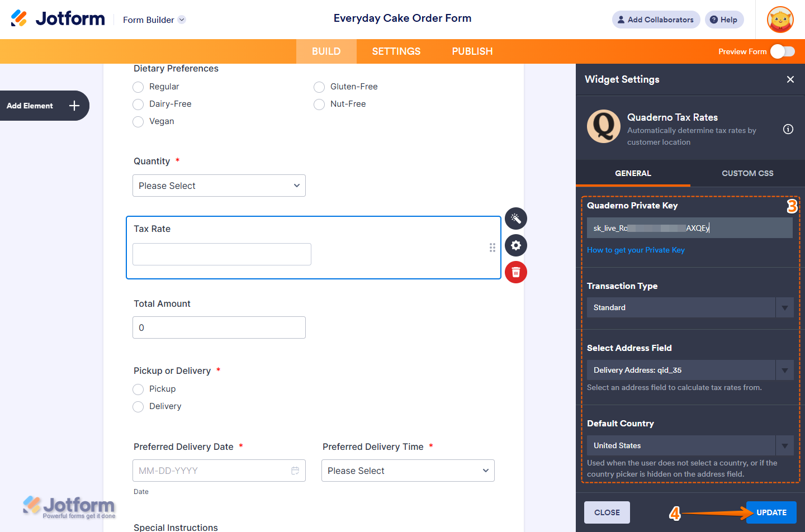Screen dimensions: 805x532
Task: Click the UPDATE button
Action: 771,512
